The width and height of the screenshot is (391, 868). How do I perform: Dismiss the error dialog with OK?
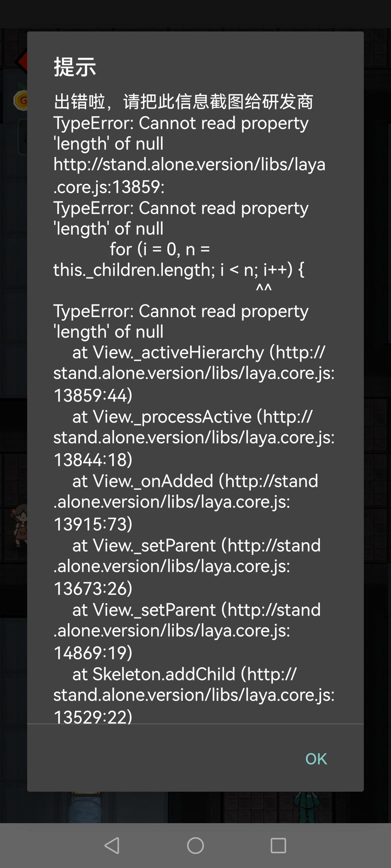click(316, 759)
